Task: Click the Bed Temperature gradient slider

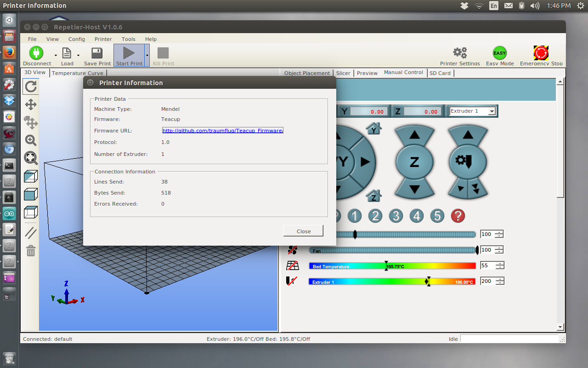Action: (x=392, y=265)
